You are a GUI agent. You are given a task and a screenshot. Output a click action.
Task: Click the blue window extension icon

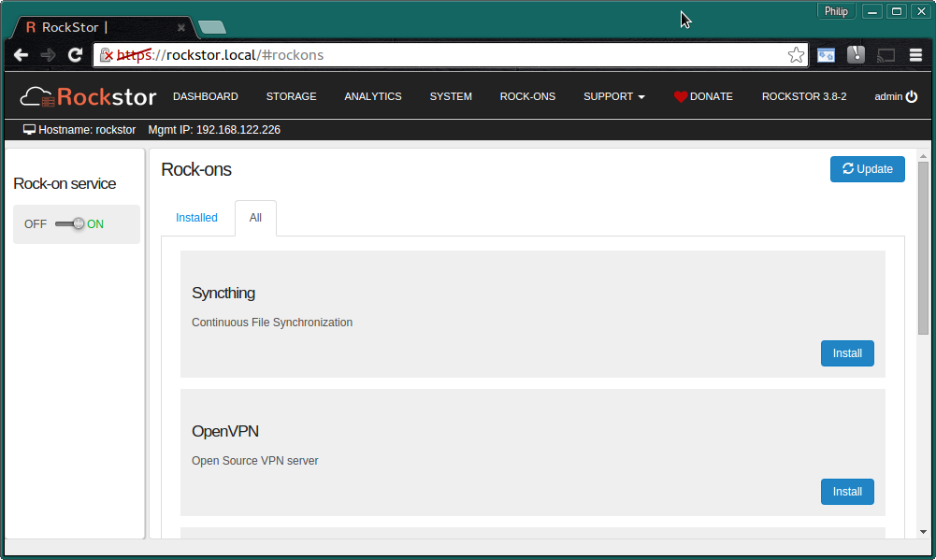(827, 55)
